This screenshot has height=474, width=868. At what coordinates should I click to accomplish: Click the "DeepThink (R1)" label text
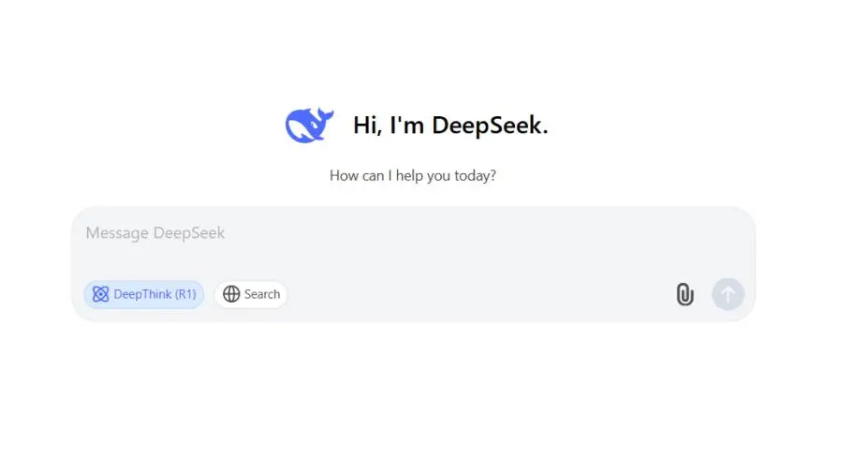(155, 294)
